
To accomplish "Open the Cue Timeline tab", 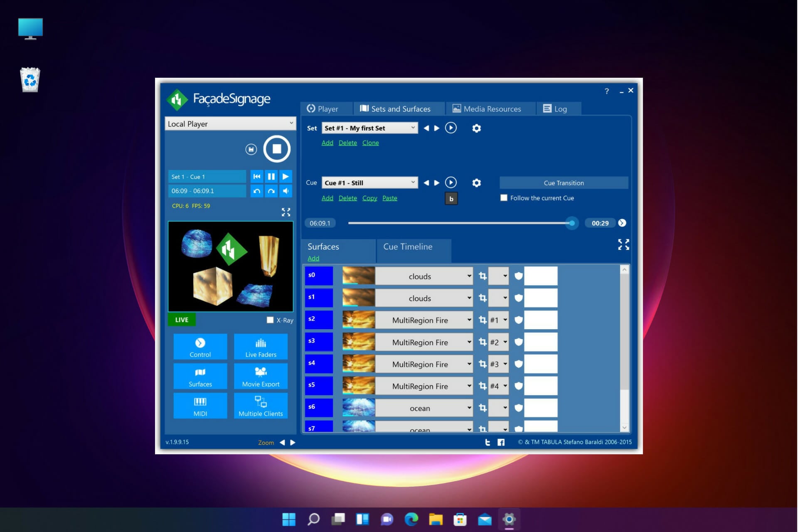I will (408, 247).
